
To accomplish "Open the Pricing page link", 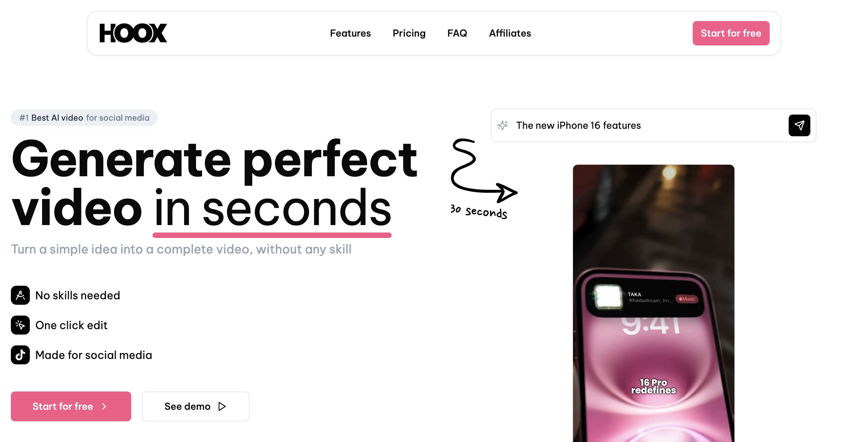I will point(409,33).
